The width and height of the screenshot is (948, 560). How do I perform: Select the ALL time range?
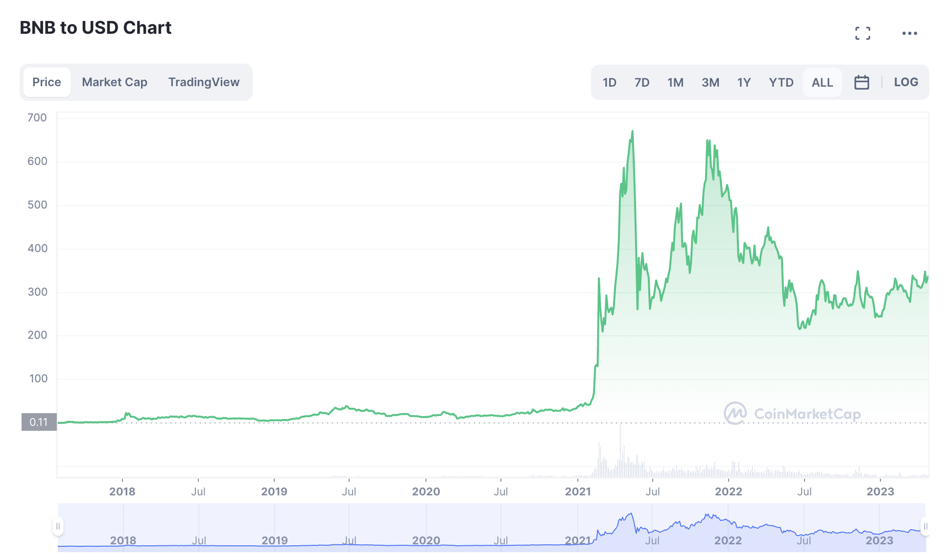coord(822,82)
